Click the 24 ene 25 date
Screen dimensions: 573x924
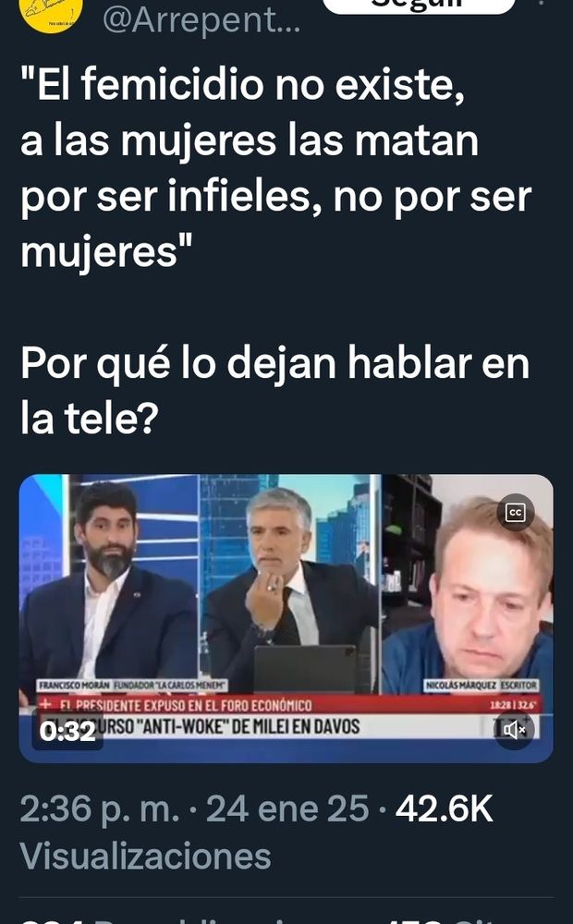[x=287, y=808]
